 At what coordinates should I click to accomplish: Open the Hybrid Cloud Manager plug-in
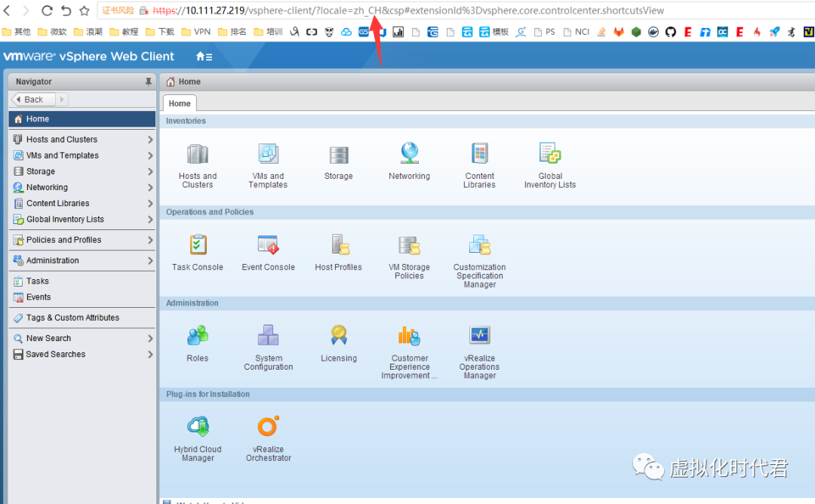198,426
